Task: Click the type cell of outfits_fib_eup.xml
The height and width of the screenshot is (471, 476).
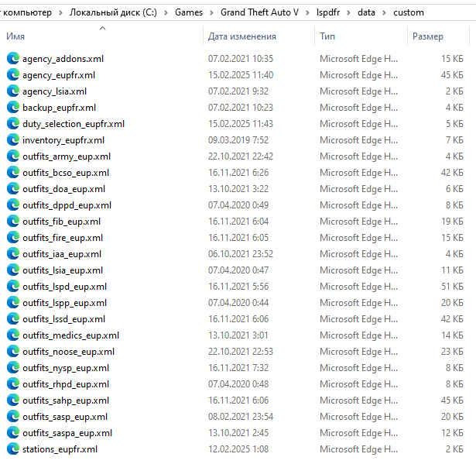Action: pyautogui.click(x=358, y=222)
